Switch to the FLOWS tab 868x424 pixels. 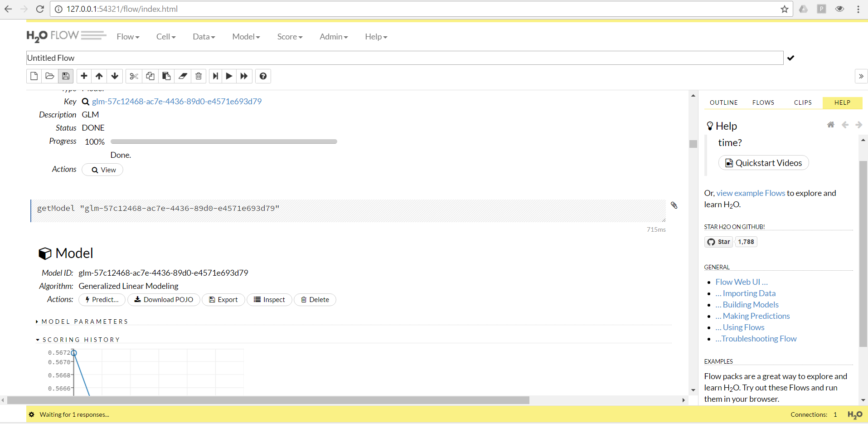(763, 102)
